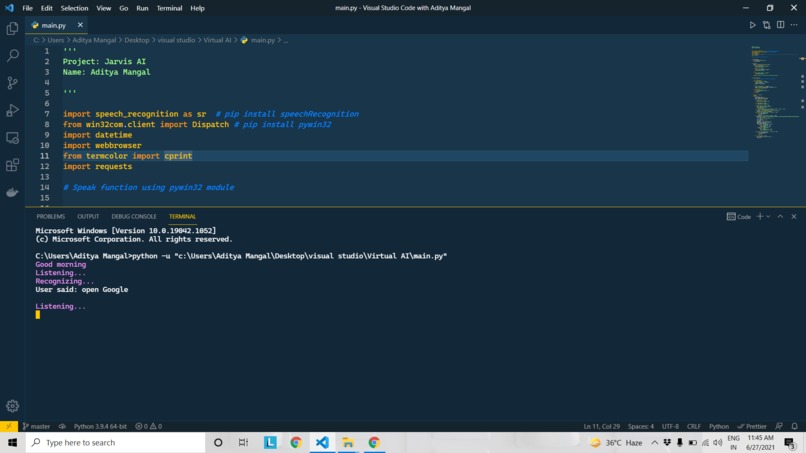This screenshot has width=806, height=453.
Task: Split the editor to the right
Action: [x=780, y=25]
